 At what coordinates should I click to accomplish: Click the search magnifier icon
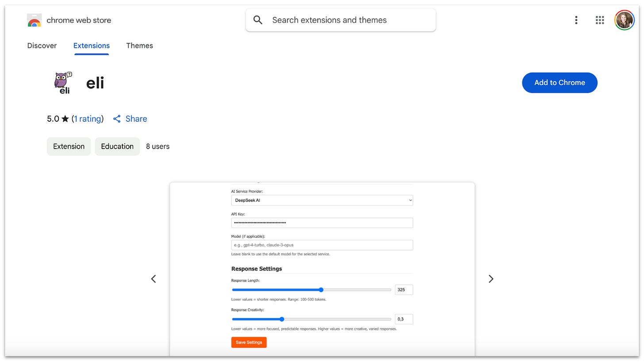tap(258, 20)
